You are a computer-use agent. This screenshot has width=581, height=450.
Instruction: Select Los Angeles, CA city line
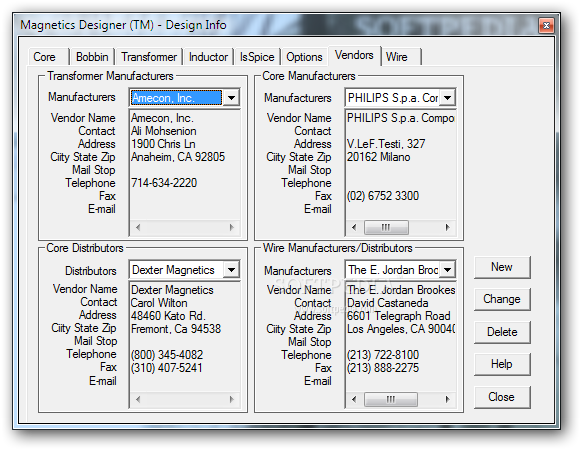coord(401,329)
